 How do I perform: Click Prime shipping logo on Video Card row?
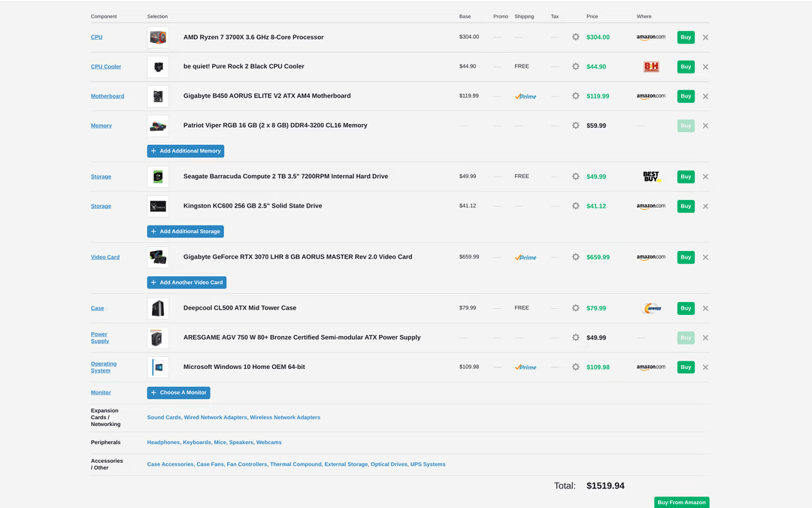point(526,257)
